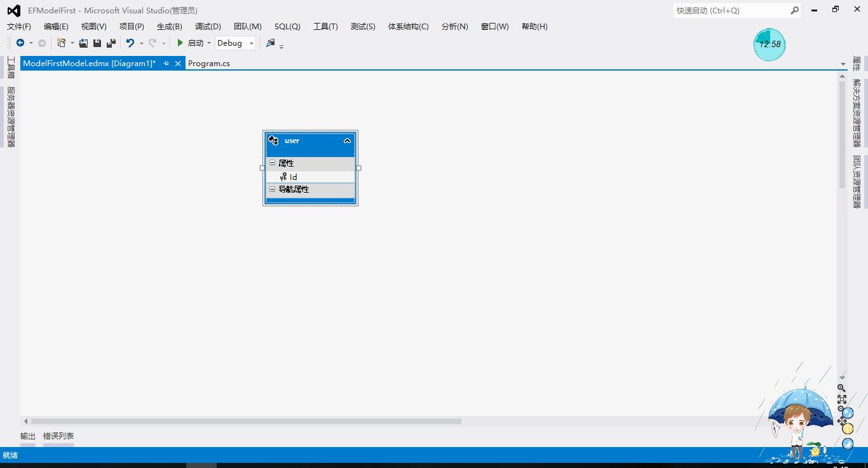Open the 调试(D) menu
The width and height of the screenshot is (868, 468).
tap(208, 26)
